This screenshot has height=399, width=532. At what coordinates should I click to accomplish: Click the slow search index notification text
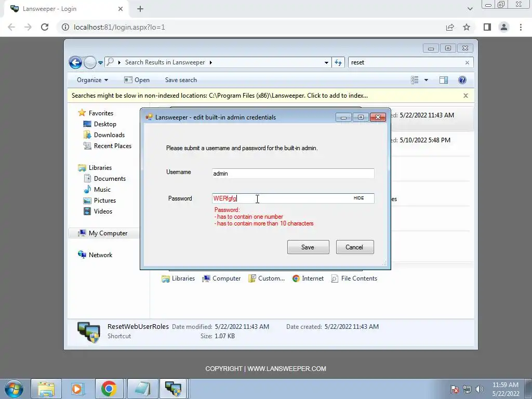click(x=220, y=96)
